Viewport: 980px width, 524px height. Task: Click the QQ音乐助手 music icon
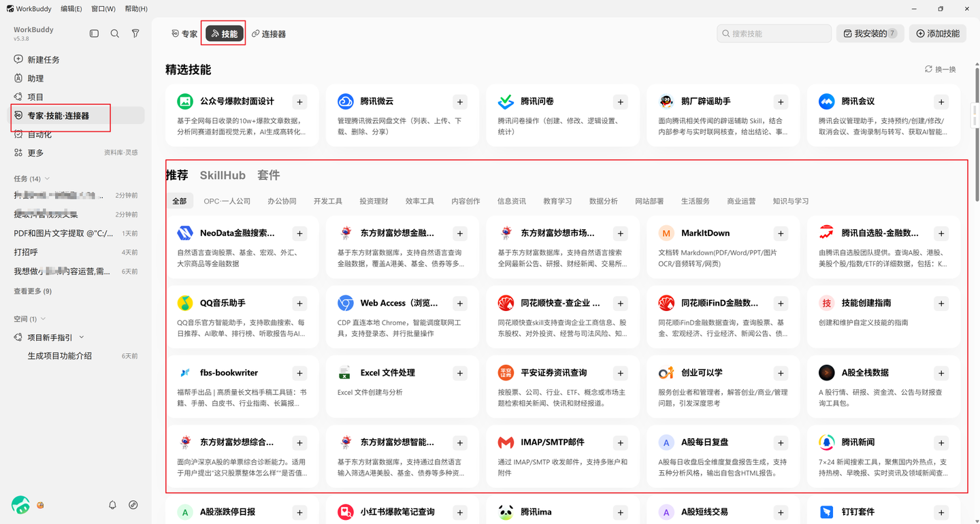(185, 303)
